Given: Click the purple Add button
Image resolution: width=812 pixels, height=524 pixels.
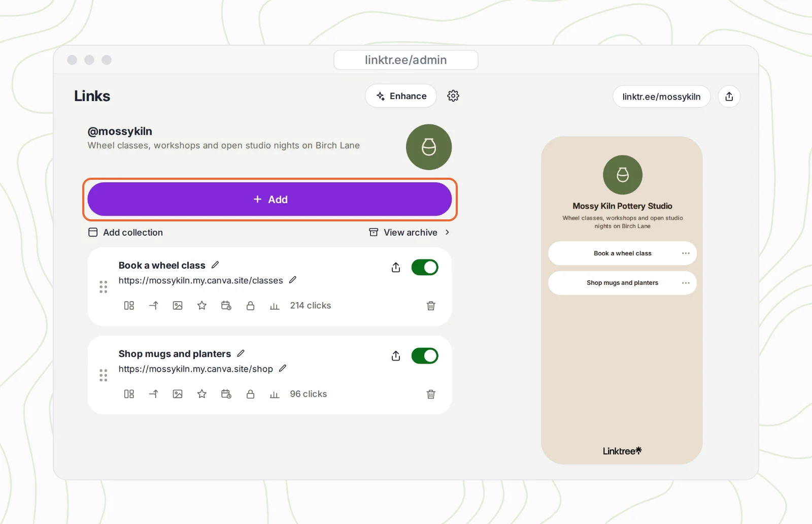Looking at the screenshot, I should pos(269,200).
